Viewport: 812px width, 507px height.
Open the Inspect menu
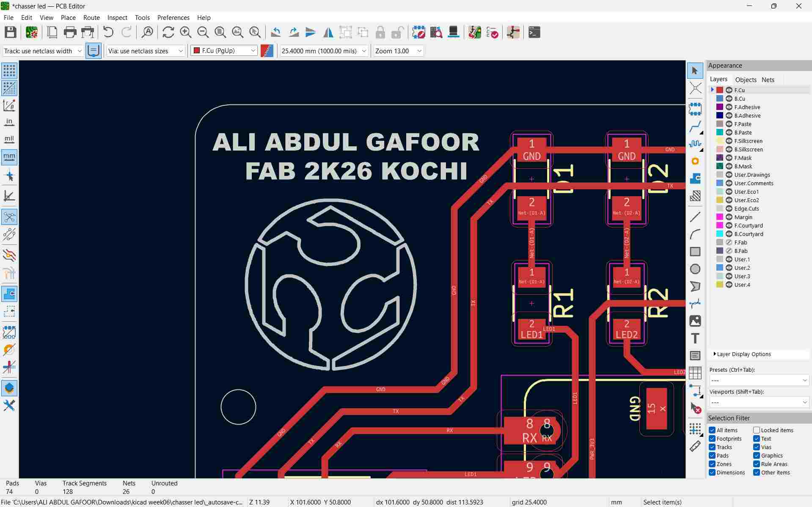point(117,17)
